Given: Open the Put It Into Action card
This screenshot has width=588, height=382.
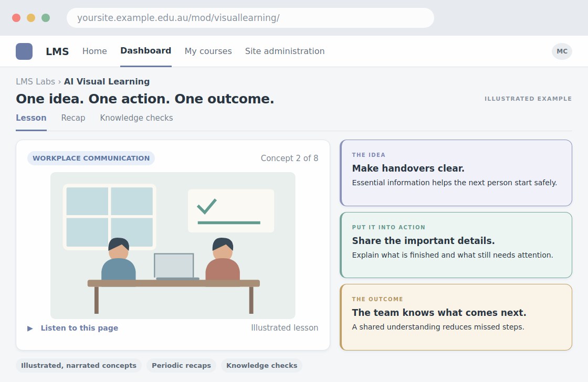Looking at the screenshot, I should click(456, 245).
